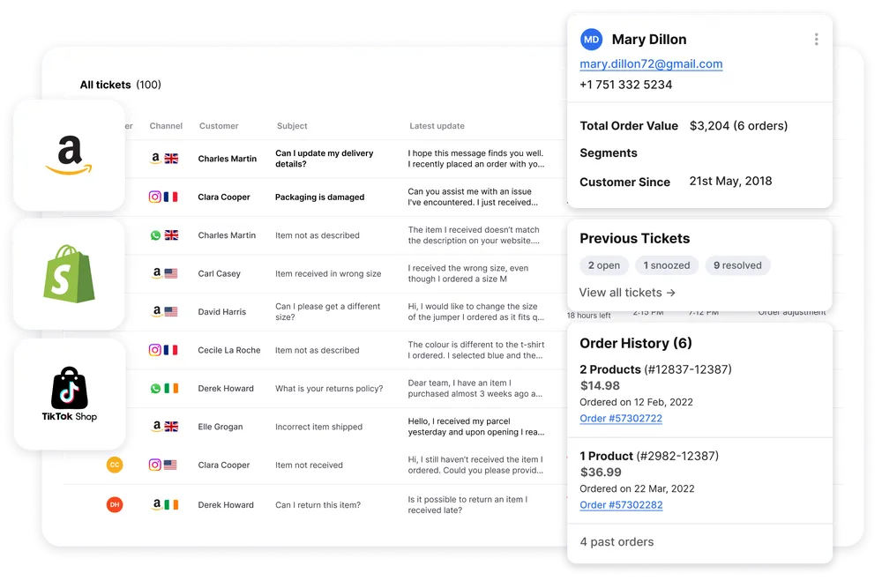Click the red DH avatar badge
This screenshot has width=882, height=588.
pyautogui.click(x=115, y=505)
